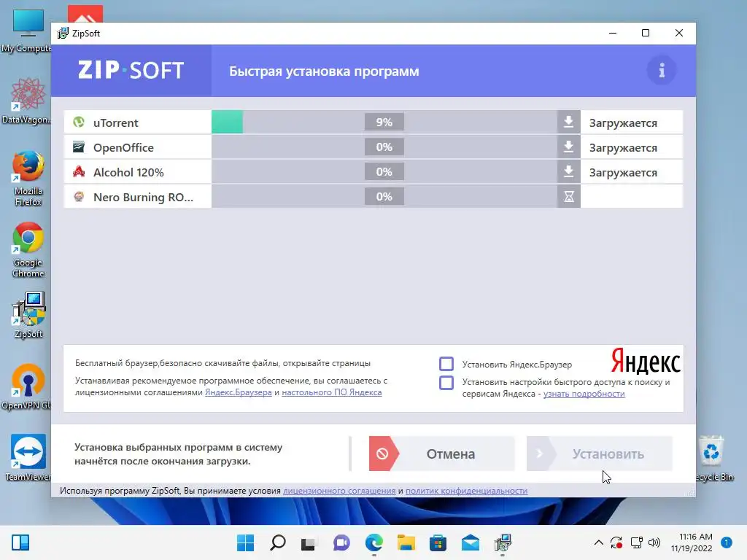
Task: Click the OpenOffice download arrow icon
Action: pos(568,147)
